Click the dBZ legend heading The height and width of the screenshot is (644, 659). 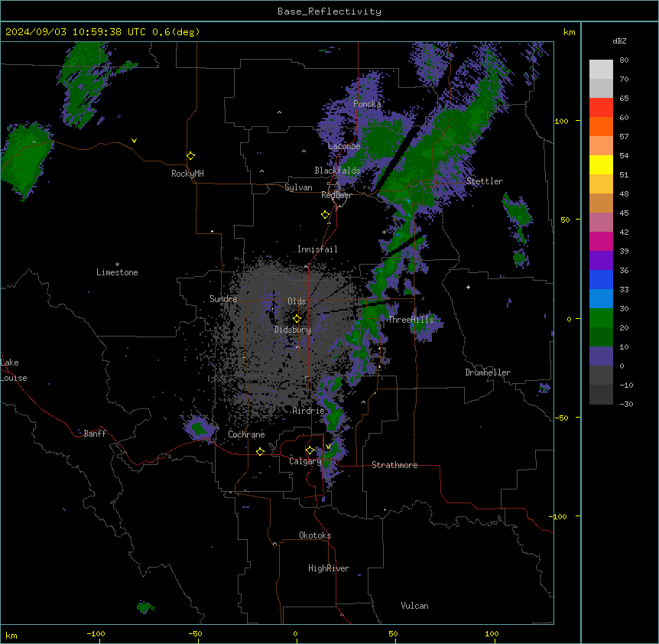coord(619,41)
